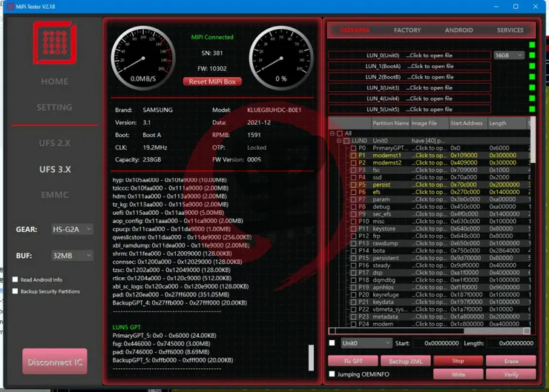Screen dimensions: 549x392
Task: Switch to the SERVICES tab
Action: (x=510, y=30)
